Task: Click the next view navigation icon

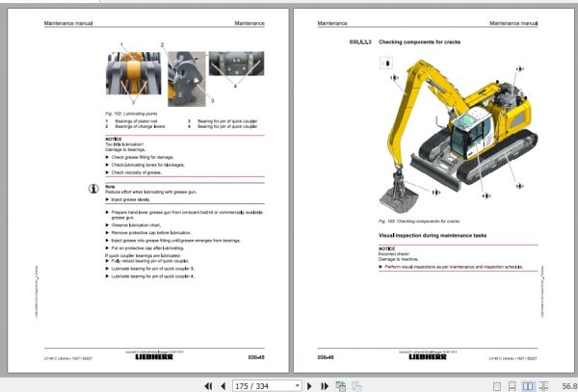Action: coord(356,385)
